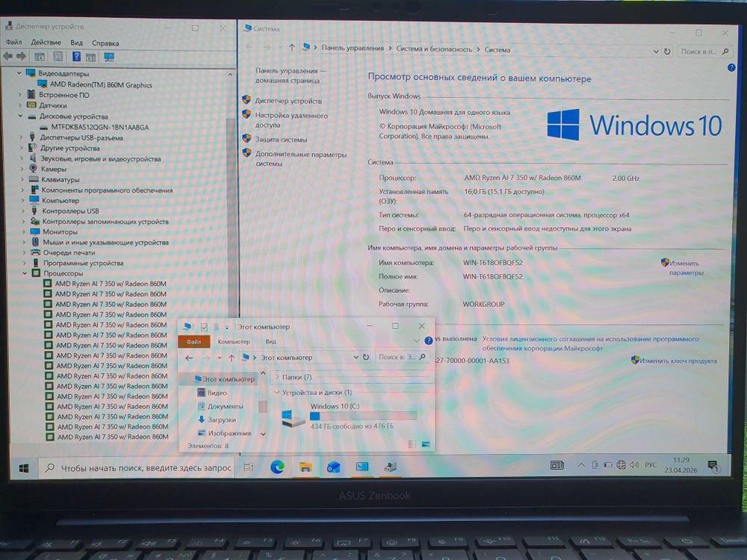Open the license agreement terms link
747x560 pixels.
point(590,343)
